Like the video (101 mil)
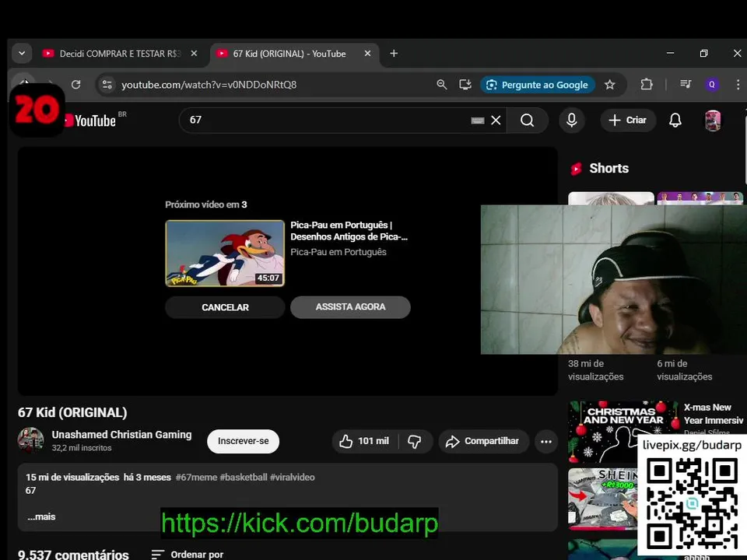 point(365,442)
